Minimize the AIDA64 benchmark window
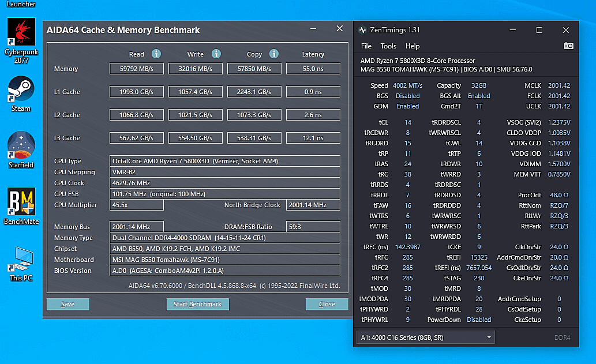This screenshot has height=364, width=596. click(313, 29)
